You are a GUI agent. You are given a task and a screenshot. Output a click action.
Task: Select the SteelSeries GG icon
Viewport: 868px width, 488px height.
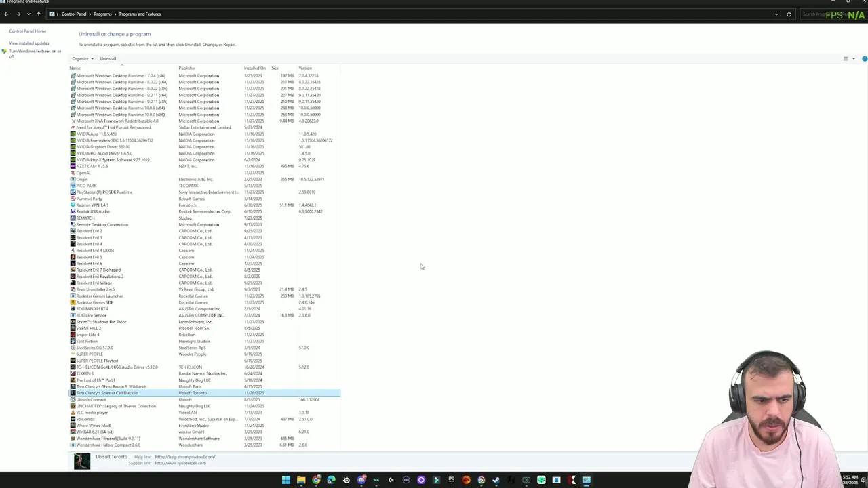coord(73,348)
